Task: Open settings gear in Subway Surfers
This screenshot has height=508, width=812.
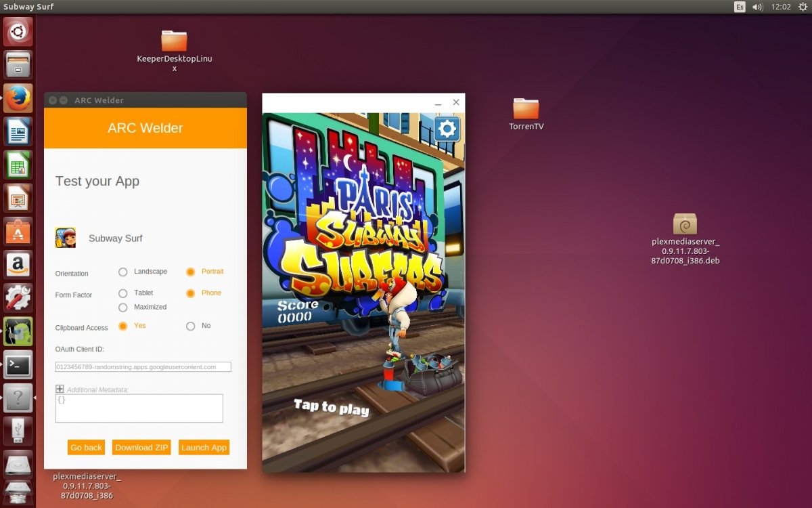Action: coord(447,128)
